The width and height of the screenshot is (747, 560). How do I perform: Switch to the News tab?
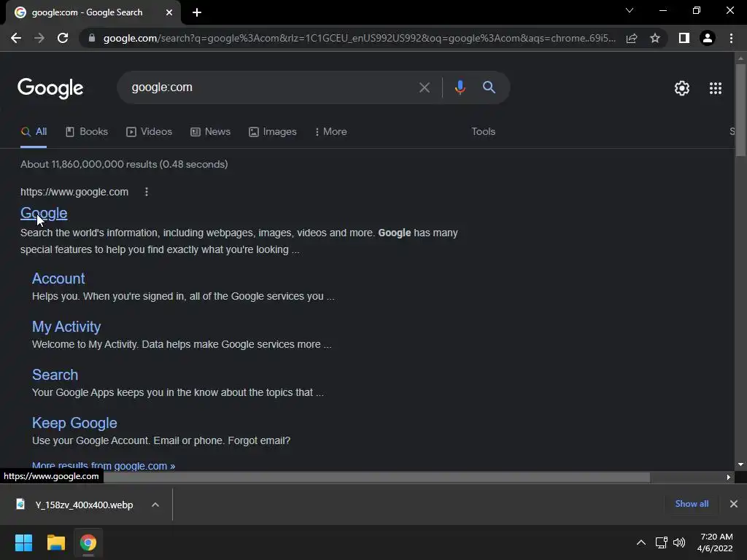210,132
